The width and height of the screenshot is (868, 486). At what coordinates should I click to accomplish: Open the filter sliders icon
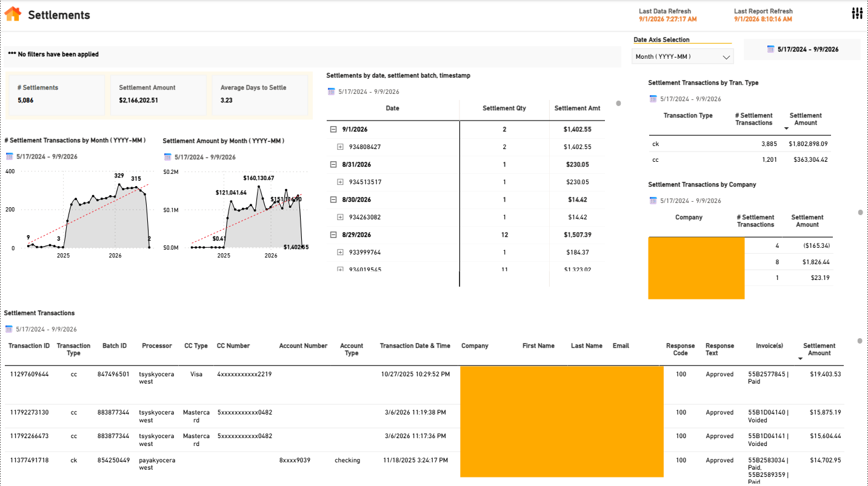click(x=856, y=13)
